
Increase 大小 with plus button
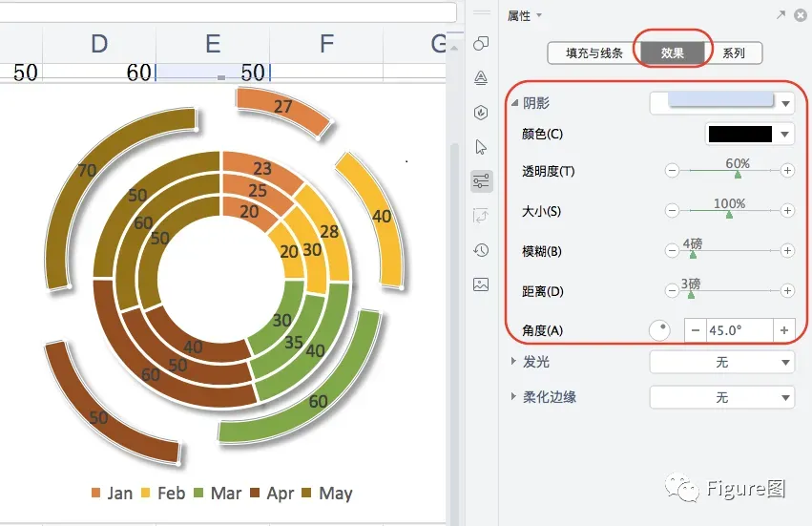pyautogui.click(x=787, y=210)
